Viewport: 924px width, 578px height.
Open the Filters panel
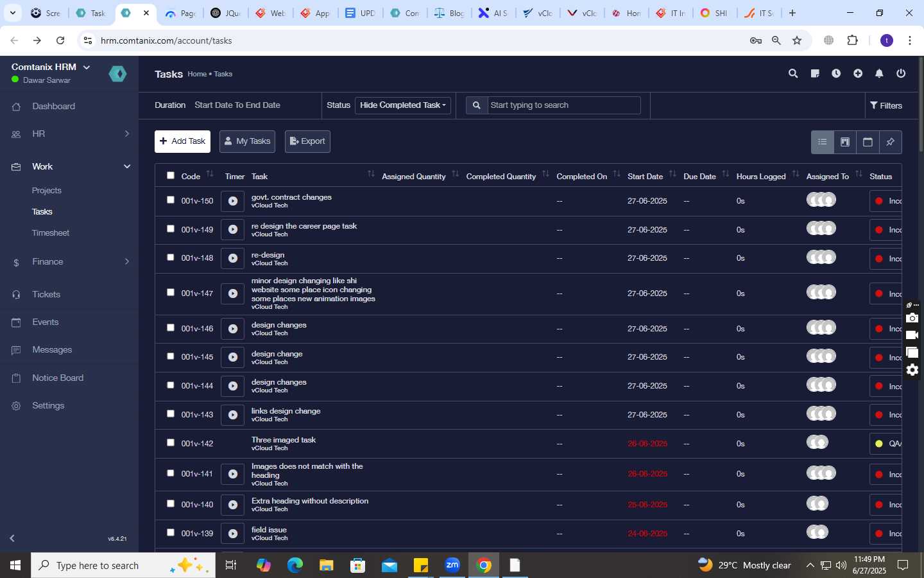(x=886, y=105)
